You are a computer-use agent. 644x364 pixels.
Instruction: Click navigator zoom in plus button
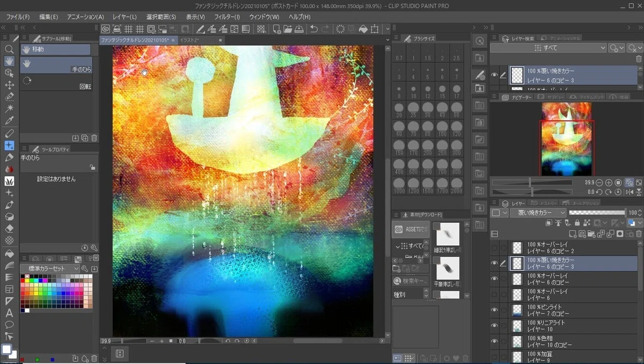[609, 183]
